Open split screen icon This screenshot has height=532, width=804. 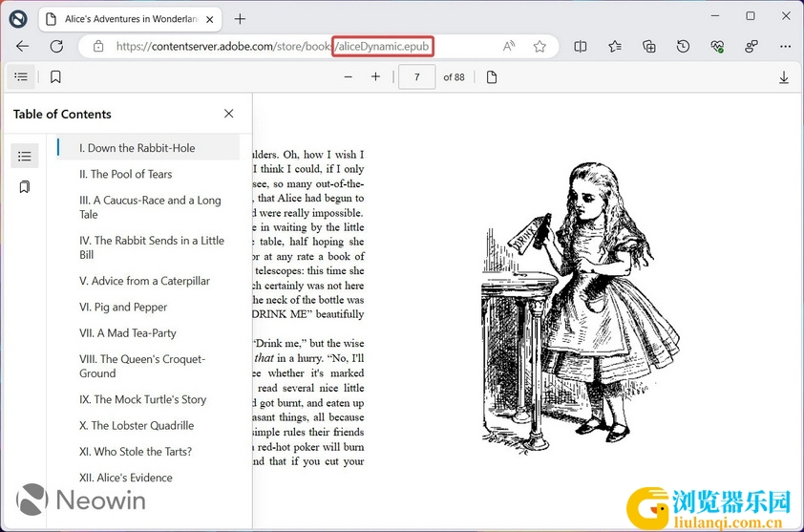pyautogui.click(x=581, y=47)
